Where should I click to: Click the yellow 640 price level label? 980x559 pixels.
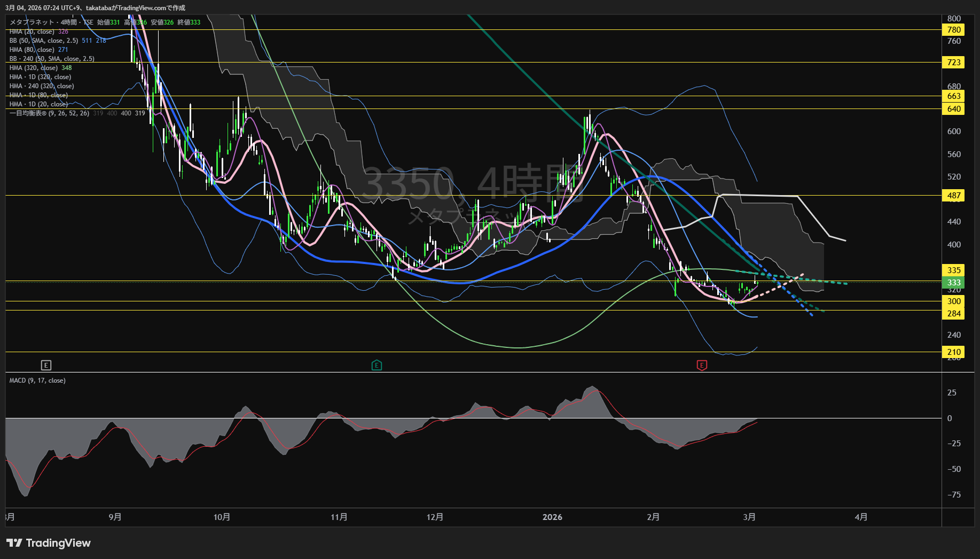[x=954, y=109]
